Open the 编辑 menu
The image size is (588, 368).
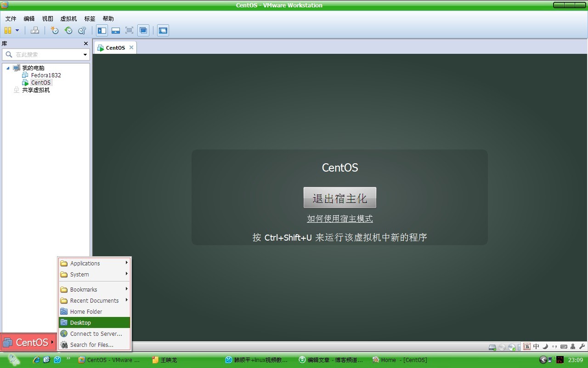29,19
